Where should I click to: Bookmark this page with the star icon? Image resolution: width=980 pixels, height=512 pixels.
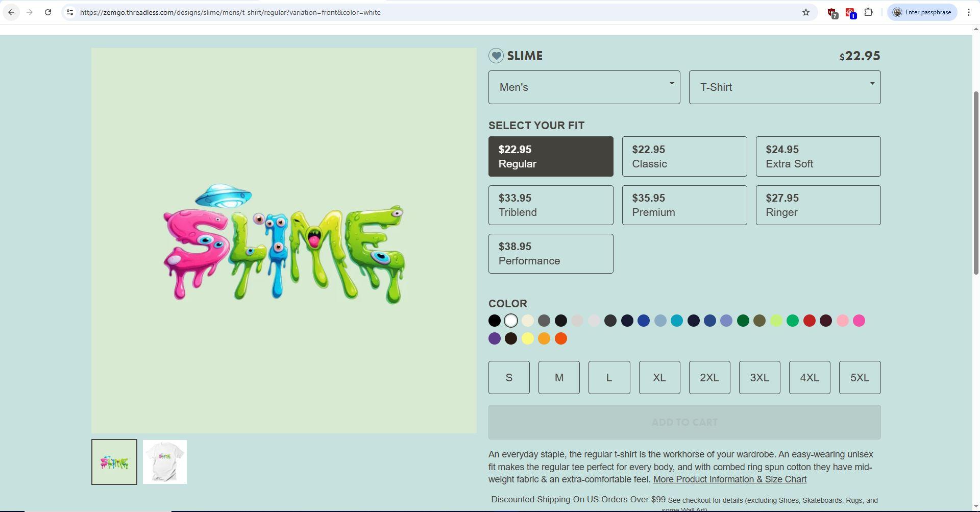coord(805,12)
